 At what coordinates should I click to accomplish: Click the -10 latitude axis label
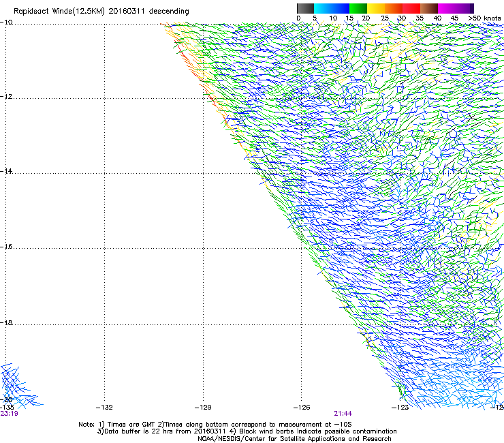tap(6, 22)
